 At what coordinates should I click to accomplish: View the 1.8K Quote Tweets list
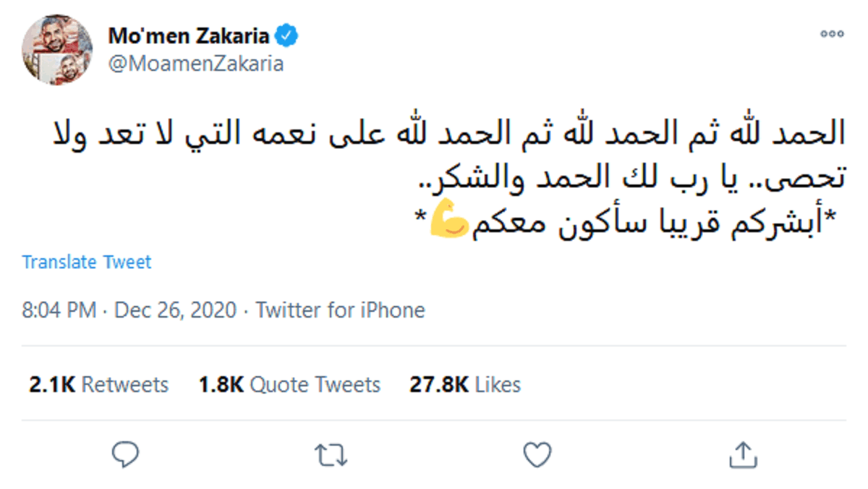click(x=289, y=384)
